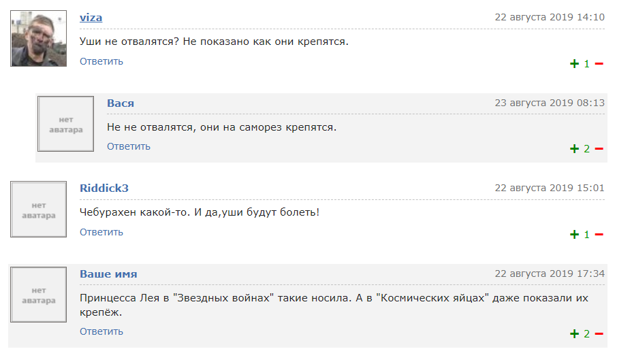Downvote Riddick3's comment with red minus
This screenshot has width=617, height=364.
pos(599,235)
